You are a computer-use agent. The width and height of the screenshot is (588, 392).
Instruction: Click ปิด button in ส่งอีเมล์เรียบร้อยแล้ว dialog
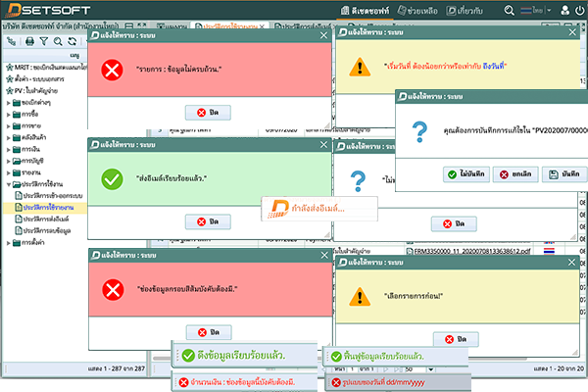(x=207, y=223)
